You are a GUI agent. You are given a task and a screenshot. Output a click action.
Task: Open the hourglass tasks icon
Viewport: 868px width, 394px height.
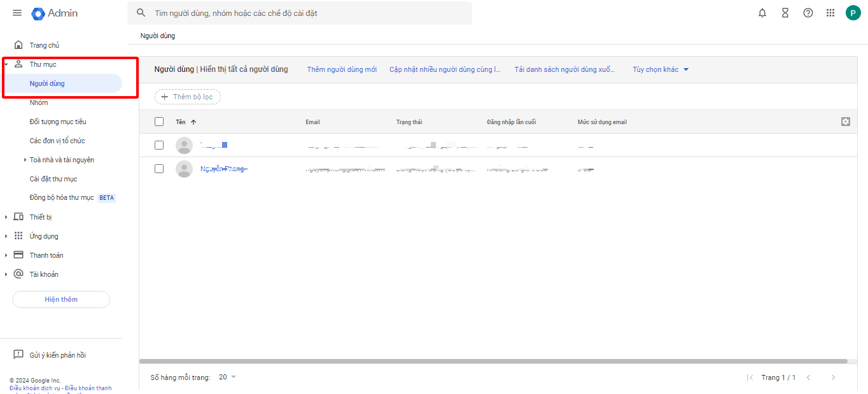pyautogui.click(x=785, y=13)
